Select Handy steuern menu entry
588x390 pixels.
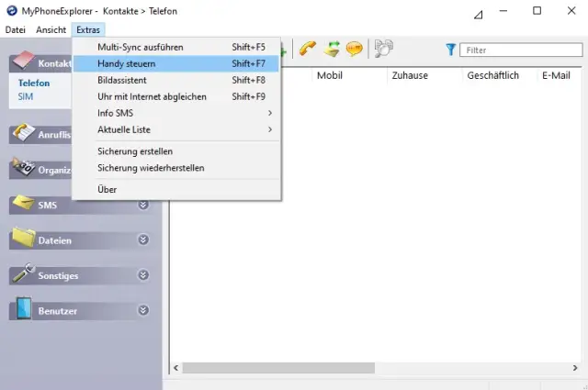point(176,63)
